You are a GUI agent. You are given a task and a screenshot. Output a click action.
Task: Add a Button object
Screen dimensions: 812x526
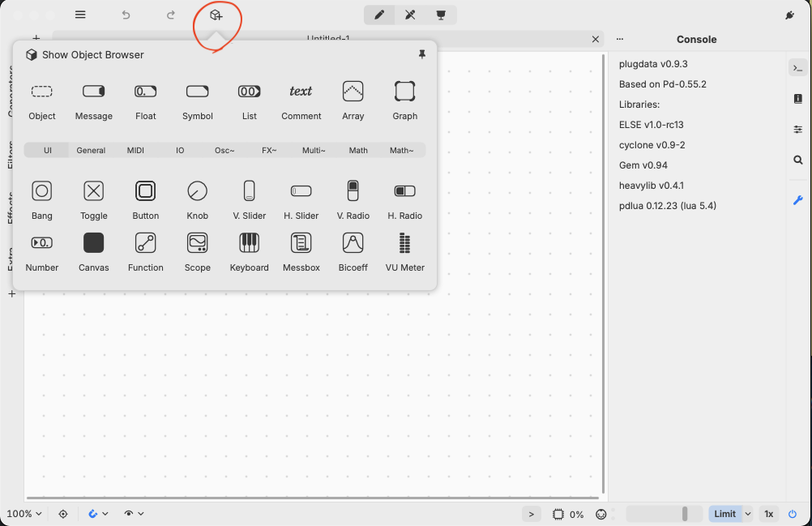(146, 200)
